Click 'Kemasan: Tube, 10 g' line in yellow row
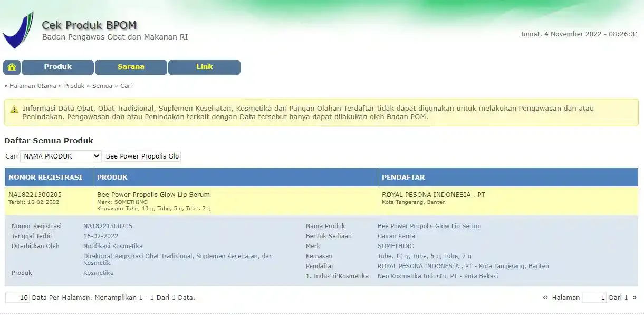Viewport: 644px width, 315px height. [x=154, y=209]
